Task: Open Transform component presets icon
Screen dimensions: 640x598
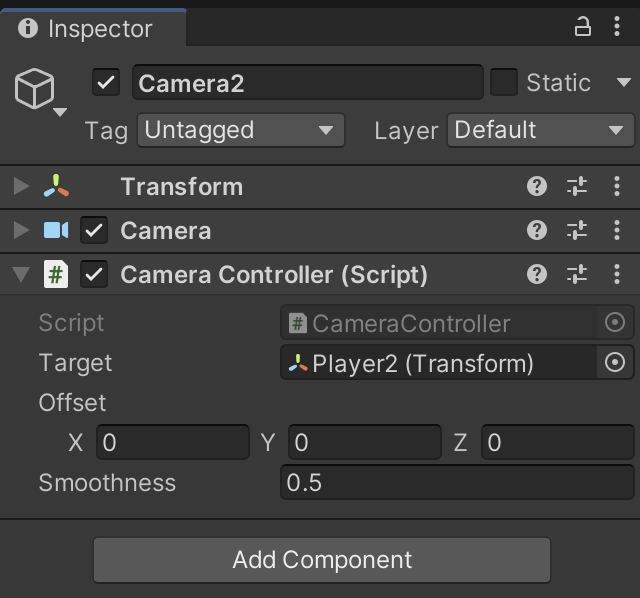Action: coord(577,186)
